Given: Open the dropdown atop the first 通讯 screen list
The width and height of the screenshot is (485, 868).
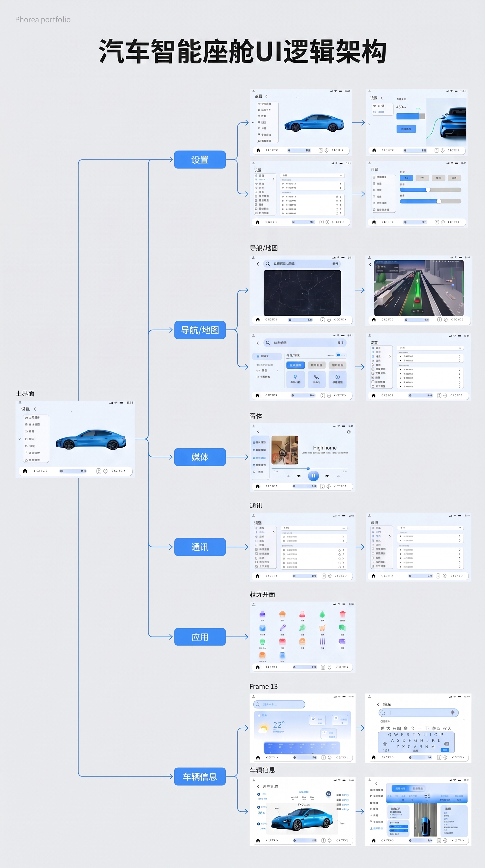Looking at the screenshot, I should [313, 528].
